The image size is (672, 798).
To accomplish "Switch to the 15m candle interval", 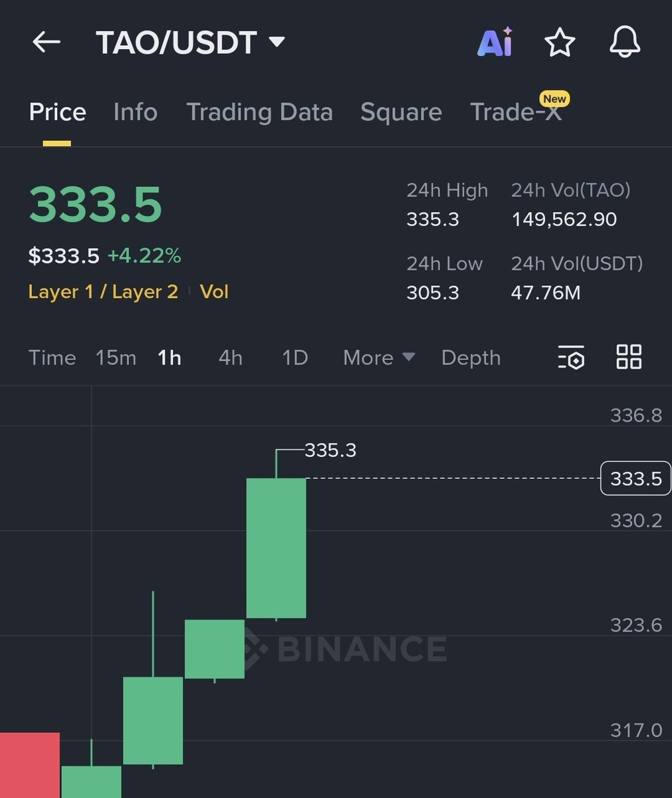I will coord(115,357).
